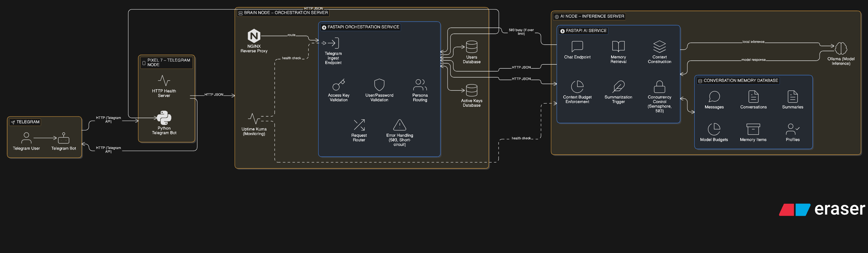
Task: Click the Active Keys Database icon
Action: point(471,91)
